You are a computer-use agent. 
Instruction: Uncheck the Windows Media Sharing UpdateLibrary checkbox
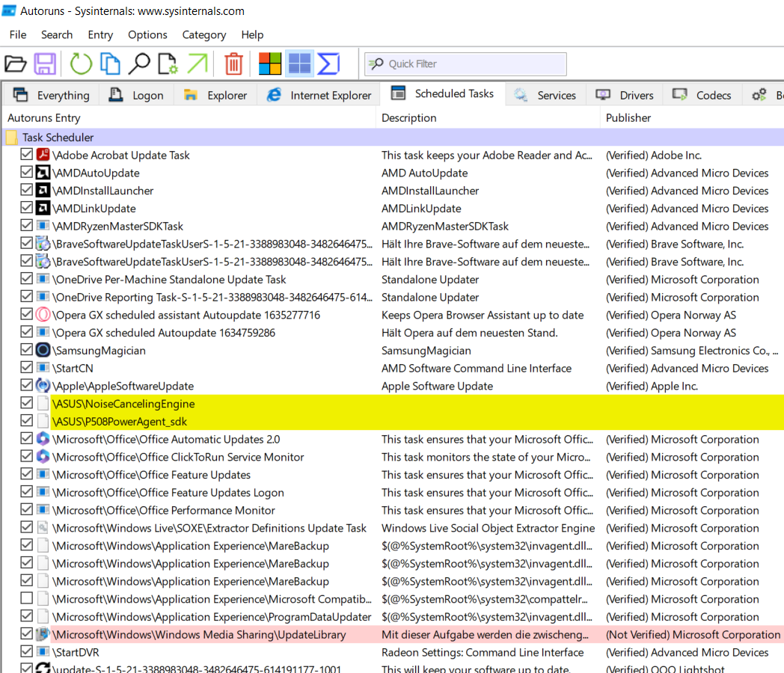pyautogui.click(x=26, y=633)
